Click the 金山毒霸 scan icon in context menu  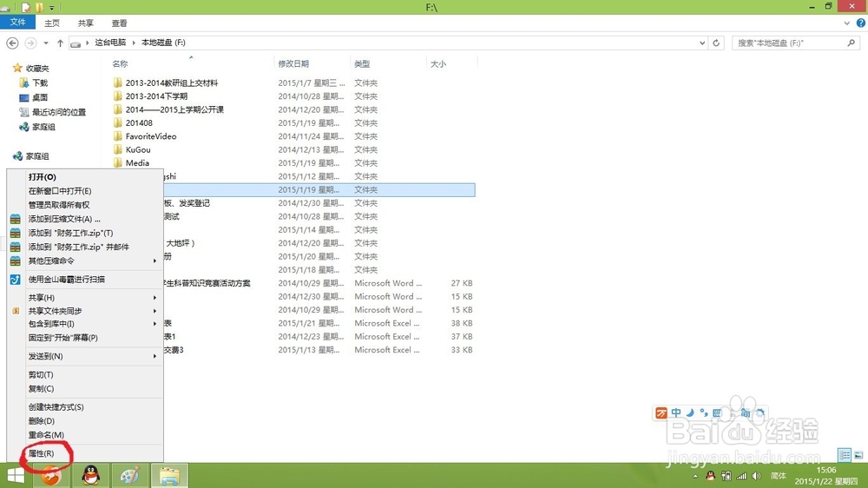tap(16, 280)
